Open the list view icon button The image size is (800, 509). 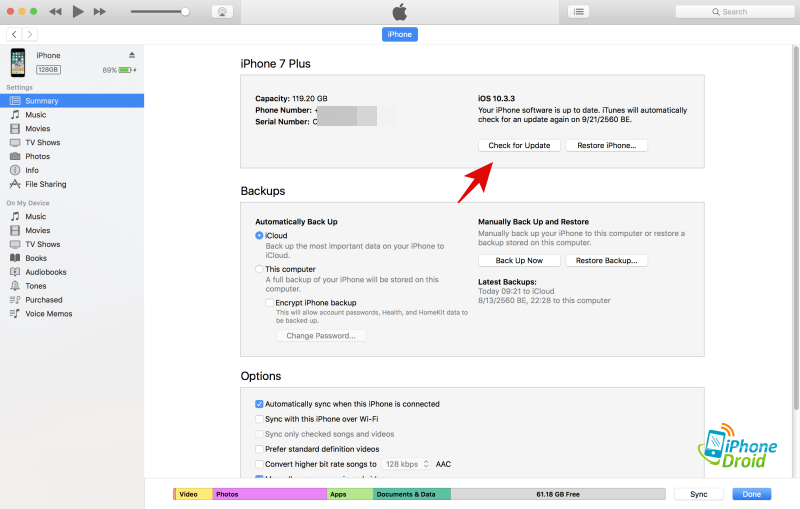point(579,12)
